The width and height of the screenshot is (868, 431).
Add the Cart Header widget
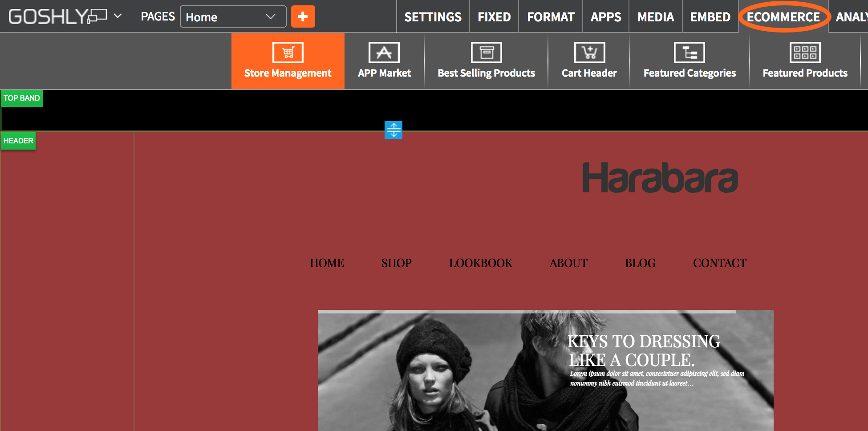pos(589,53)
